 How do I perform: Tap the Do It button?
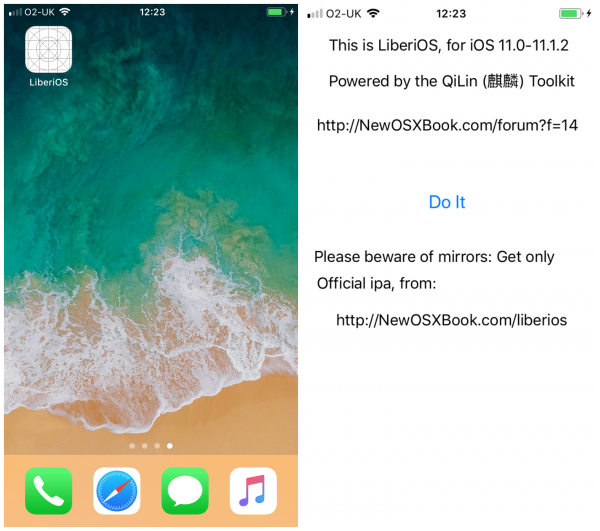pyautogui.click(x=447, y=202)
